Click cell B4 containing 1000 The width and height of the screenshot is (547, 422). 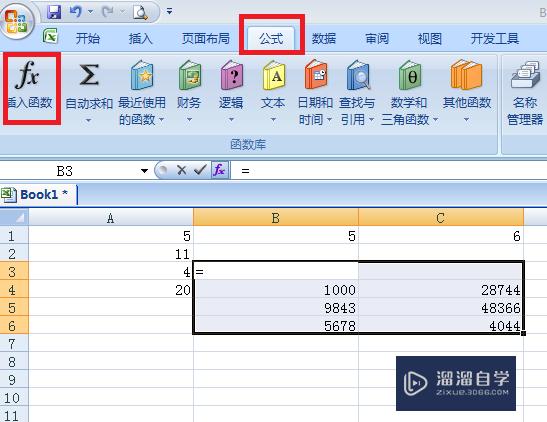(x=276, y=290)
